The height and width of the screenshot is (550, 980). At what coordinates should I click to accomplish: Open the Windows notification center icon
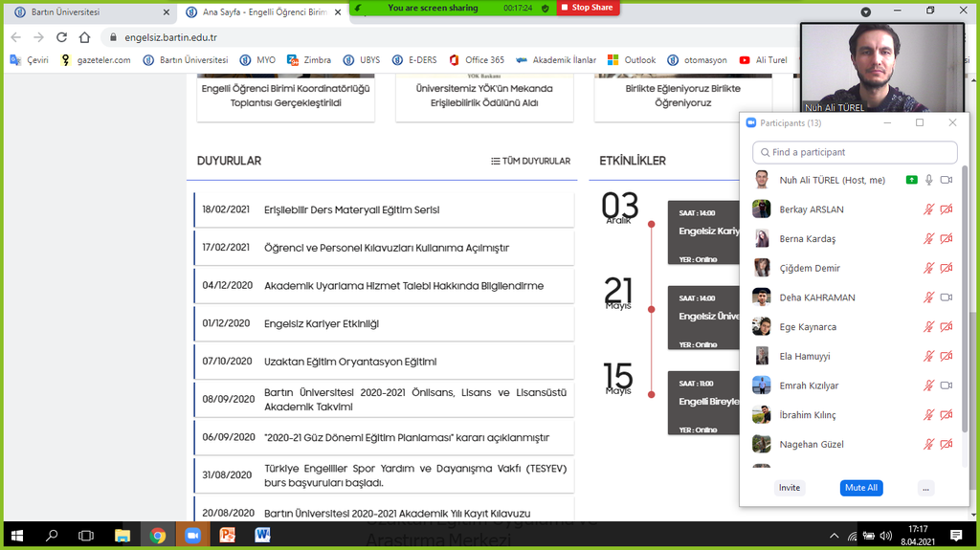tap(956, 536)
